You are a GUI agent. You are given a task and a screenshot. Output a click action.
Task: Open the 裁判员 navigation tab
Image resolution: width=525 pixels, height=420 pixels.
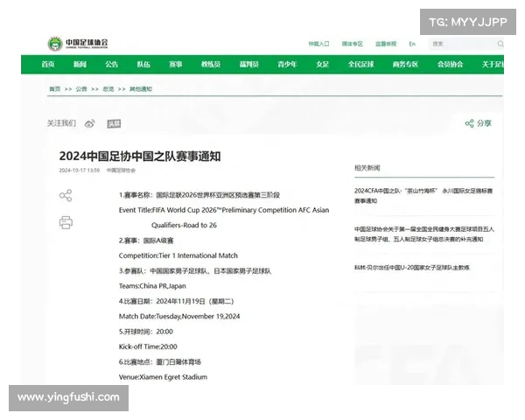click(x=249, y=64)
